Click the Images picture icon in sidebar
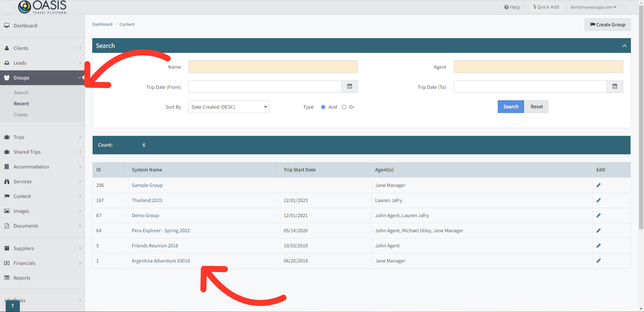The height and width of the screenshot is (312, 644). pos(7,211)
